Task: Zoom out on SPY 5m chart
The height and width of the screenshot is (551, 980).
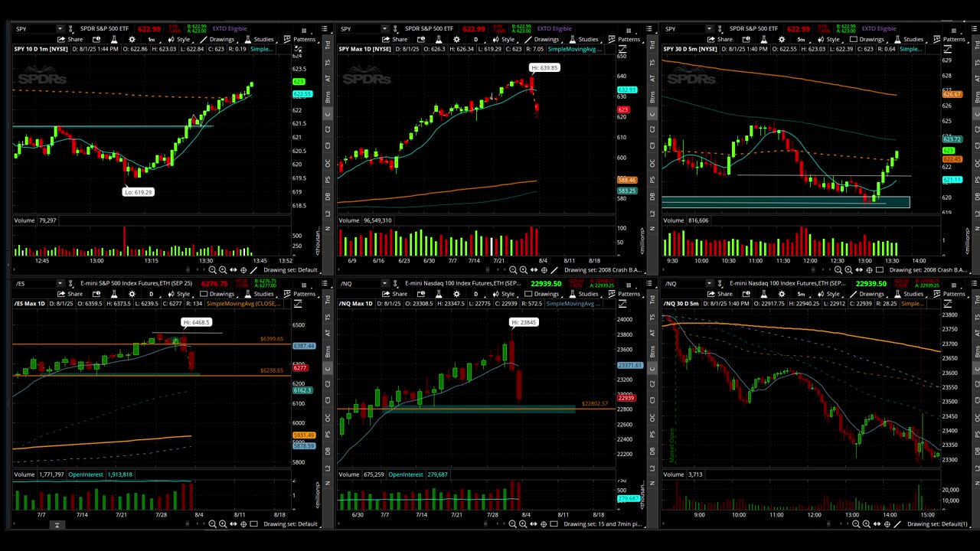Action: pos(838,269)
